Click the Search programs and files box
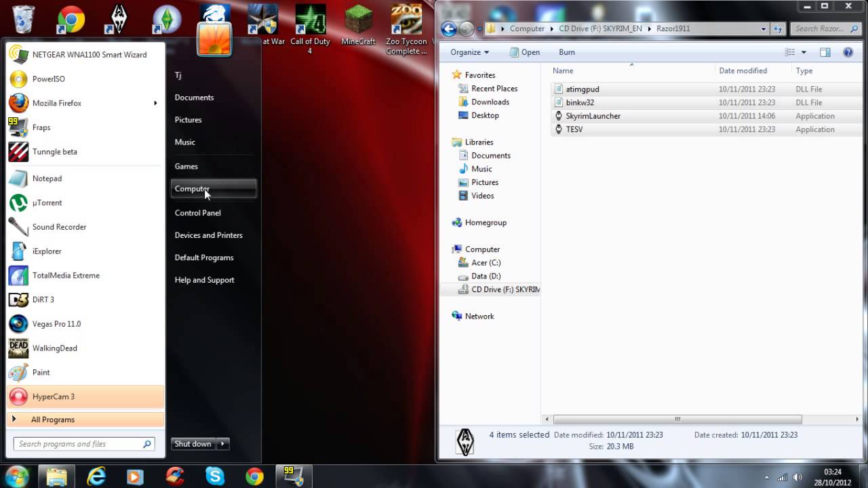 85,444
